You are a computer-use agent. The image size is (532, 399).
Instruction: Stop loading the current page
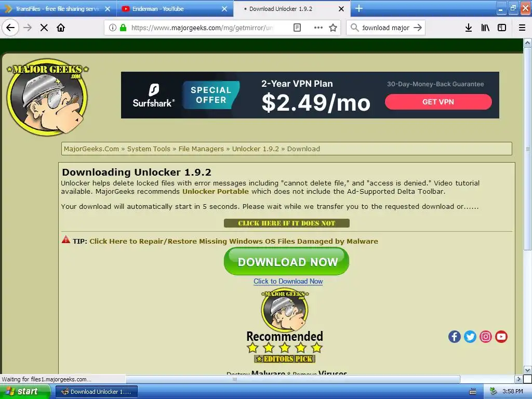pos(44,28)
